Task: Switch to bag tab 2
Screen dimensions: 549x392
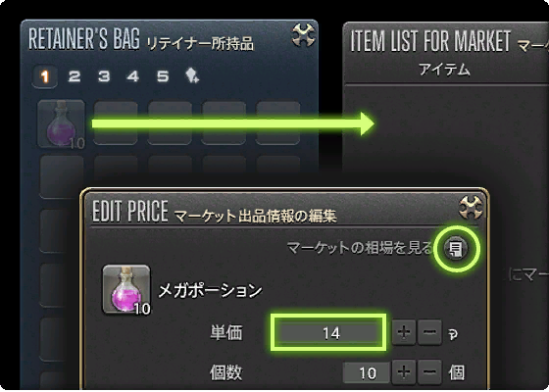Action: click(75, 76)
